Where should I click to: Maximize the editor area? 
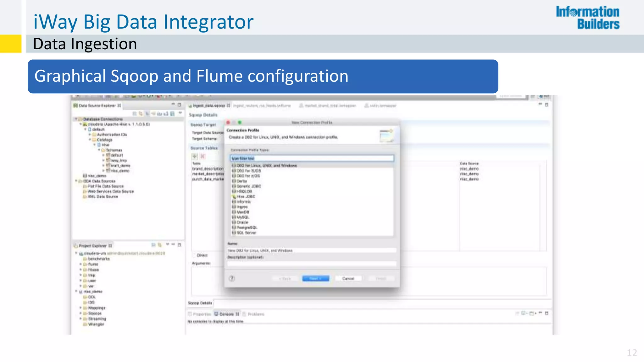tap(547, 105)
